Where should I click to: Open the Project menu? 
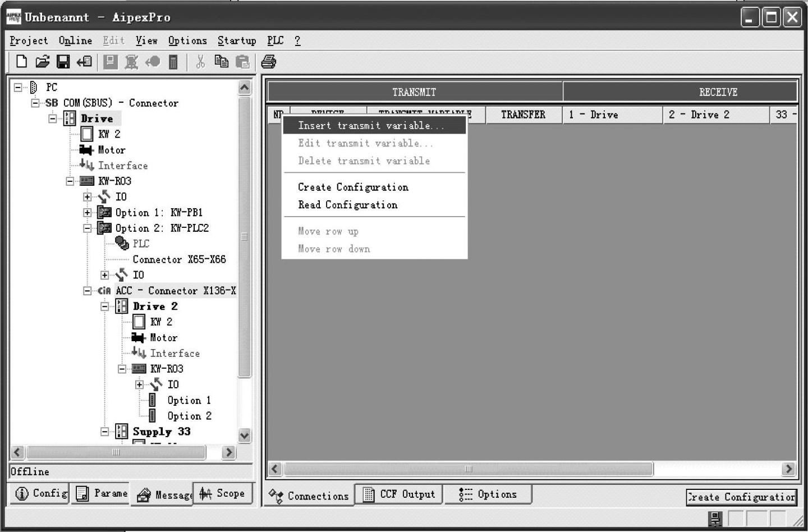click(29, 40)
